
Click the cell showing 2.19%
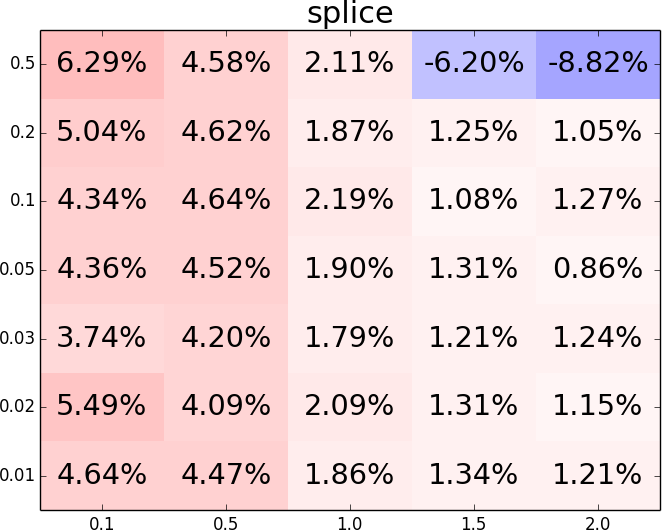350,201
